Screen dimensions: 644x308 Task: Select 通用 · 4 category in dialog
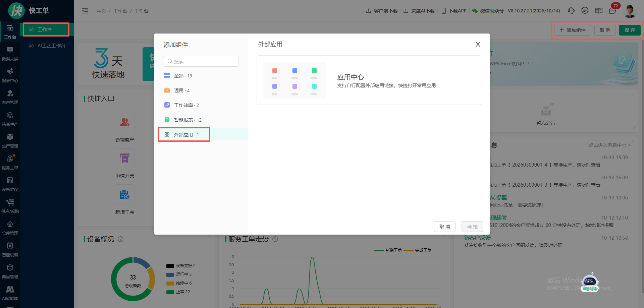[x=201, y=90]
